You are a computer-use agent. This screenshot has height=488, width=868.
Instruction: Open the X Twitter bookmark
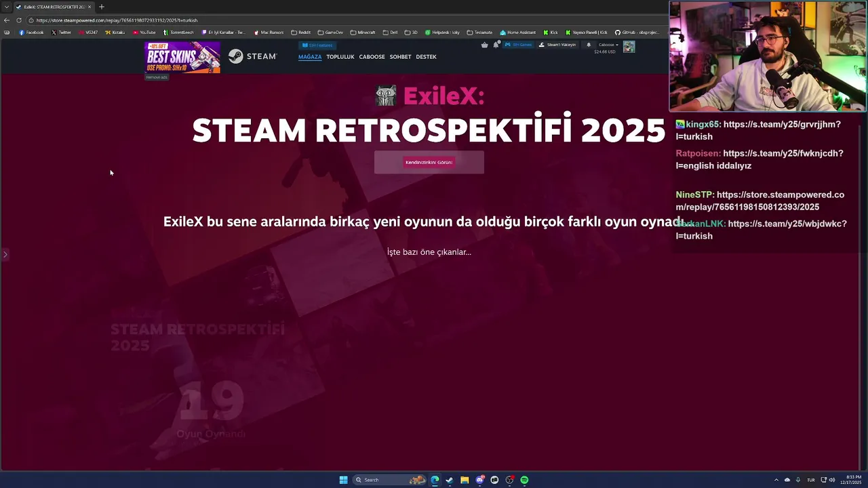click(x=61, y=33)
